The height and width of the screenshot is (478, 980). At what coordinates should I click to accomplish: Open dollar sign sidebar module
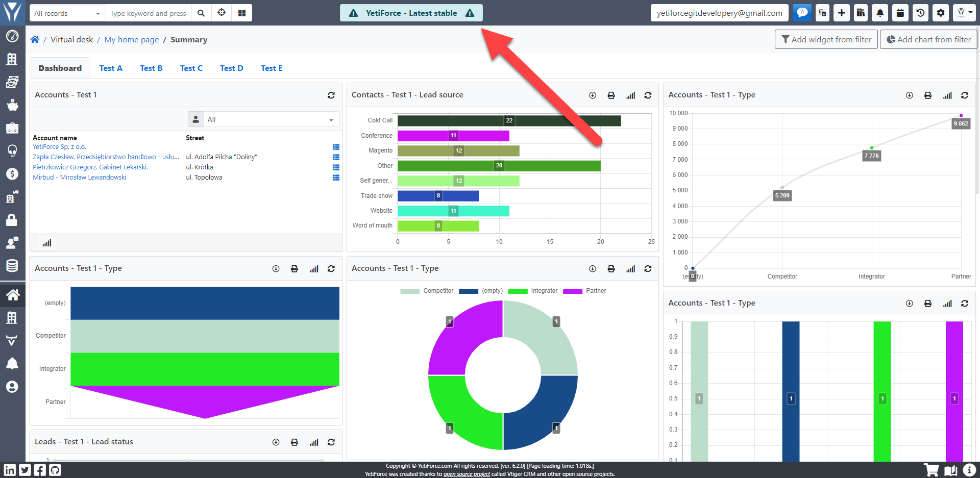pos(12,174)
